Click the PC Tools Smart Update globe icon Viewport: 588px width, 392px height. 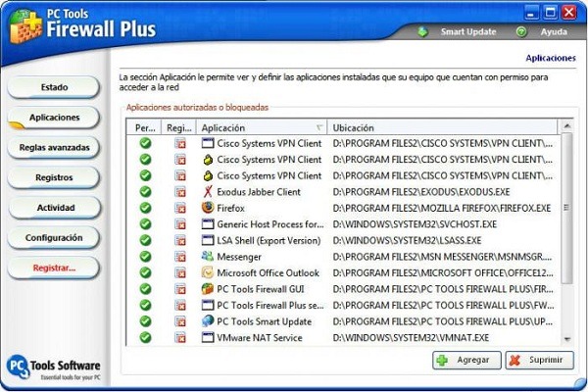(x=208, y=321)
